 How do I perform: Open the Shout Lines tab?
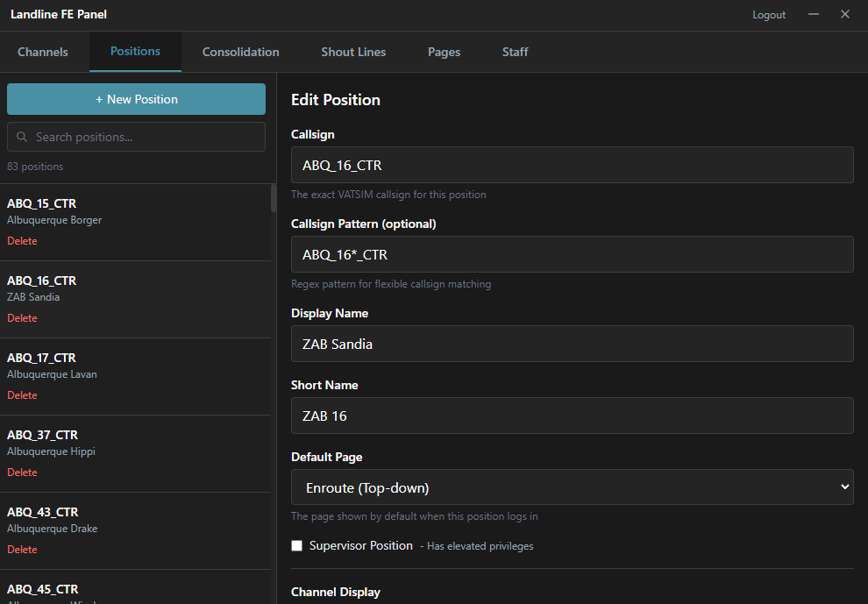click(352, 52)
